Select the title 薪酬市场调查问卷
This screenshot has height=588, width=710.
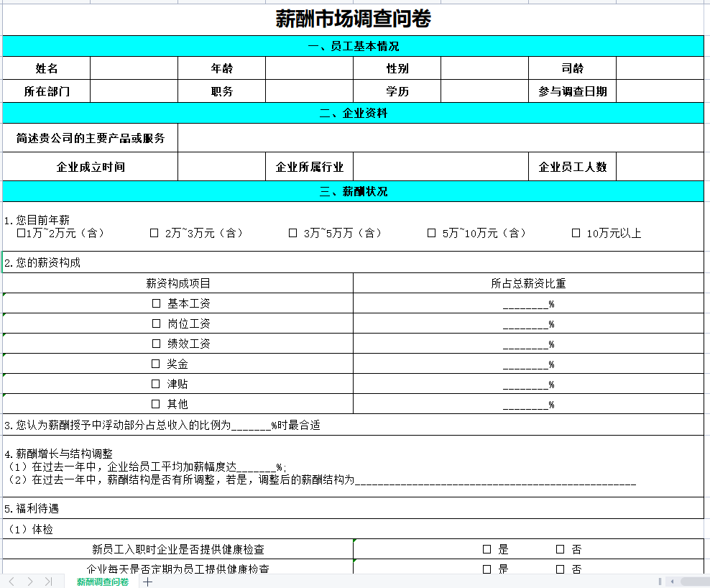click(353, 19)
